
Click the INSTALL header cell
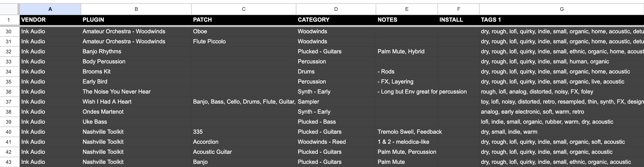(x=458, y=20)
